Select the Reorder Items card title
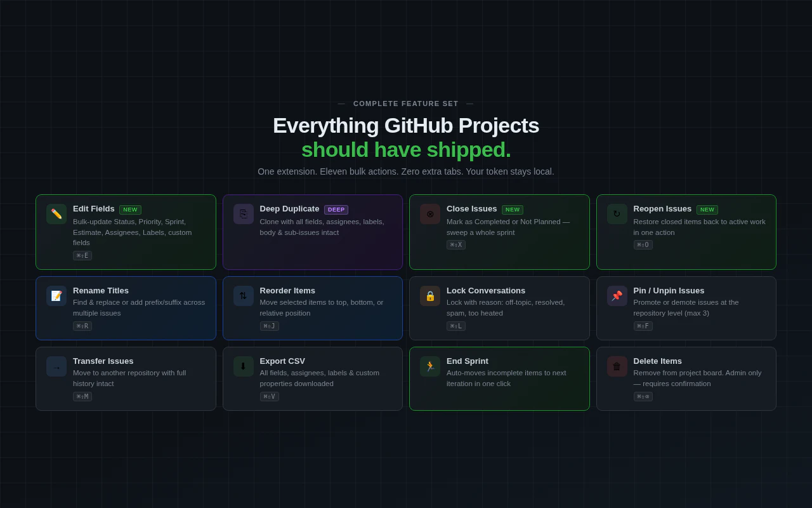This screenshot has width=812, height=508. pos(287,291)
